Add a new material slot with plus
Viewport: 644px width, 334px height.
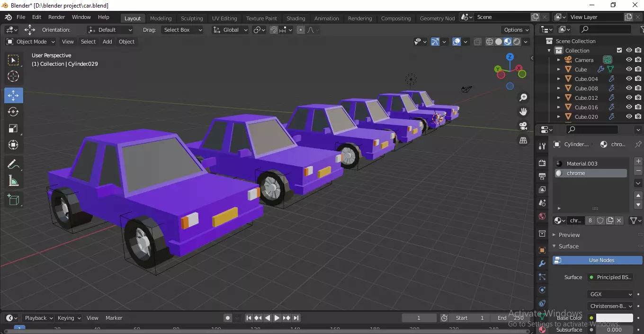[638, 161]
